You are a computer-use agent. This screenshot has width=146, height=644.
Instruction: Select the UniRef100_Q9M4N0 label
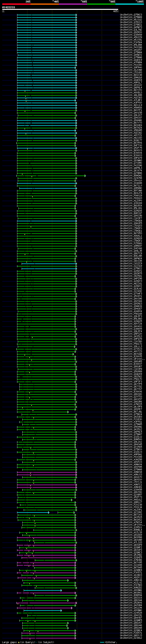point(131,188)
